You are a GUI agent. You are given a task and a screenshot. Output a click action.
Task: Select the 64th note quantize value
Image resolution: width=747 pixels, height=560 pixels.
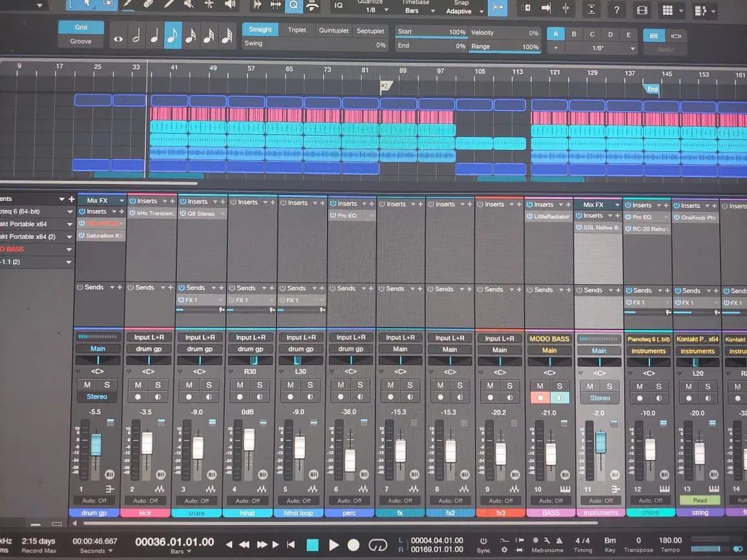(227, 37)
